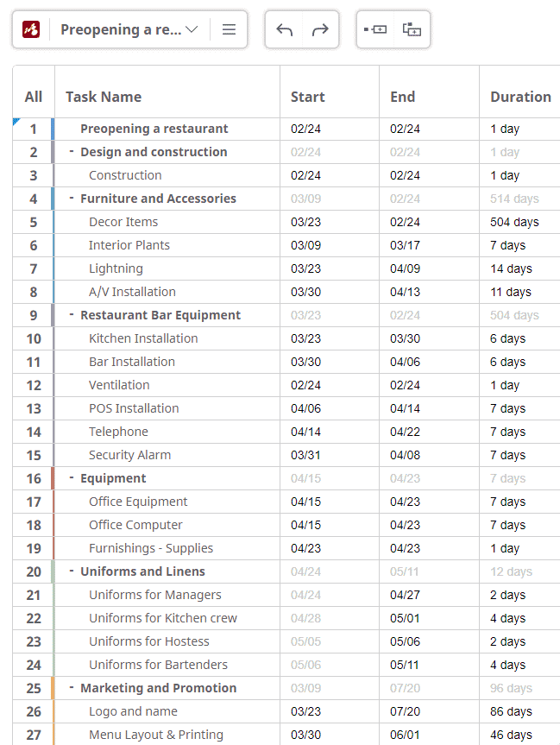Click the 86 days duration for Logo and name
Screen dimensions: 560x745
pos(511,711)
